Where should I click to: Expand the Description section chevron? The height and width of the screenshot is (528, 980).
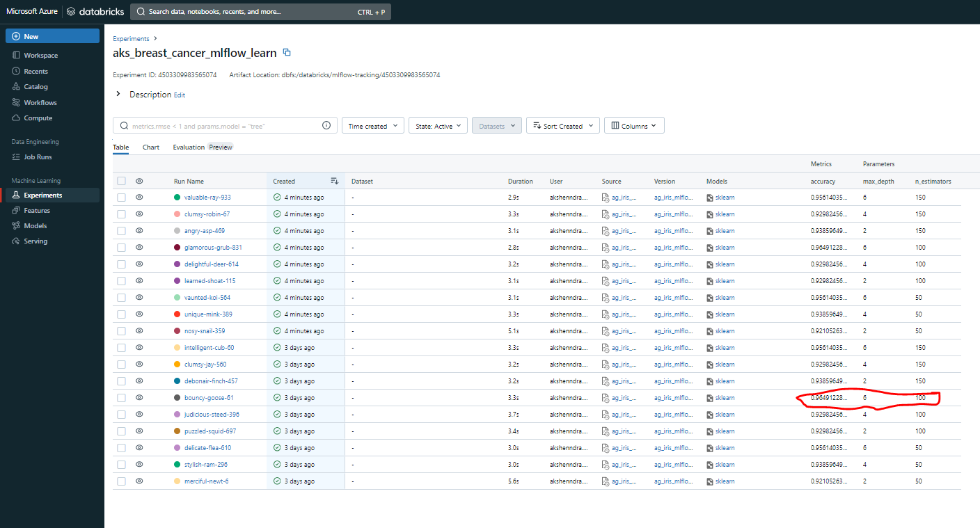point(118,94)
